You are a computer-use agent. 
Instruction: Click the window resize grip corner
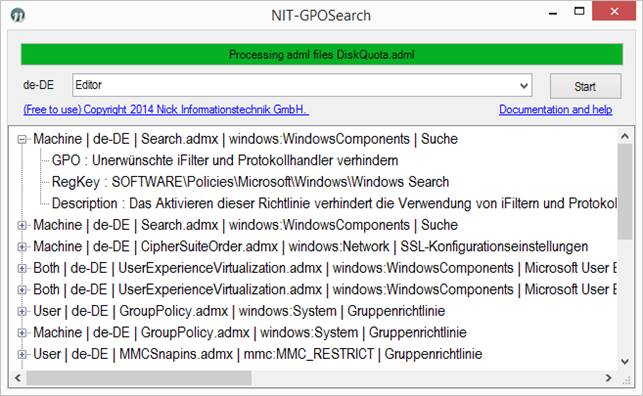tap(627, 380)
